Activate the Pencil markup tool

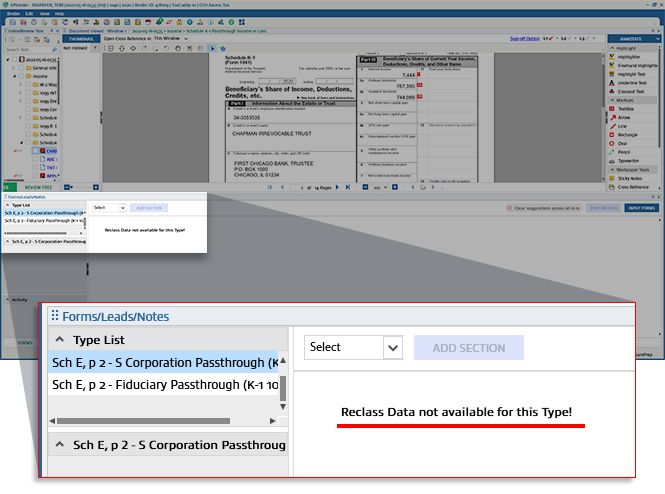(624, 151)
